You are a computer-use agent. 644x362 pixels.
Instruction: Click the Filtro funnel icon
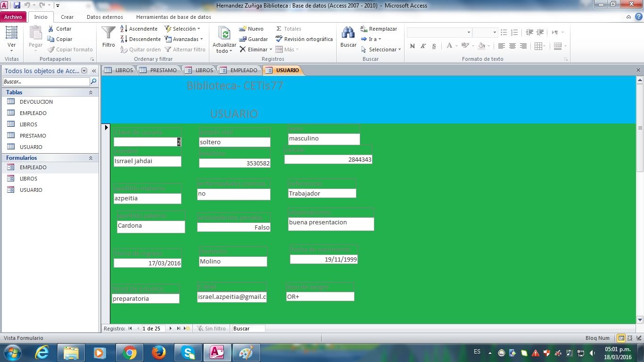(108, 34)
